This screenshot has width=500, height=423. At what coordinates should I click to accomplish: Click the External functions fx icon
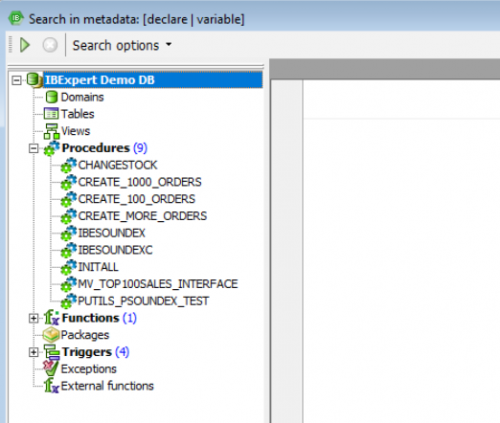tap(52, 386)
